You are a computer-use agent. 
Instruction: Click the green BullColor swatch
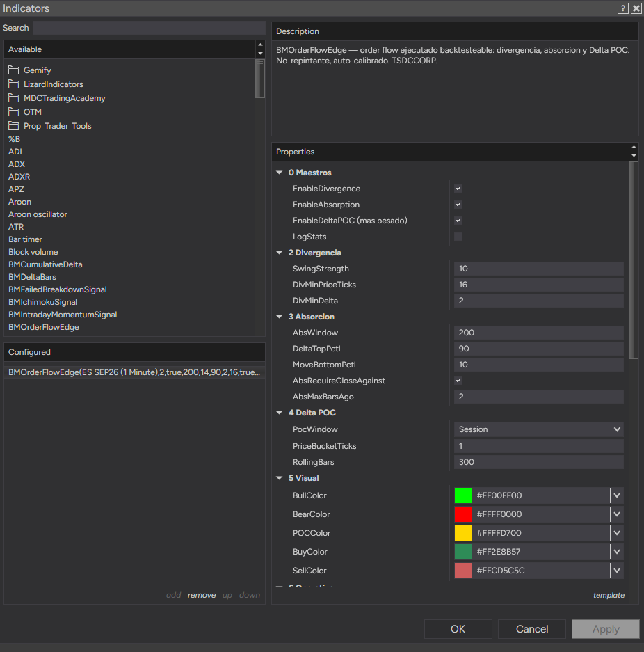463,495
